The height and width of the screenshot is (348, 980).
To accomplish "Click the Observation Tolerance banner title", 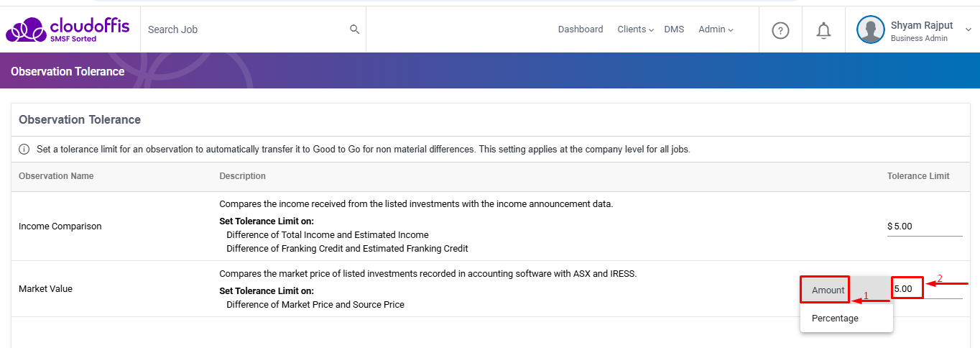I will 68,72.
